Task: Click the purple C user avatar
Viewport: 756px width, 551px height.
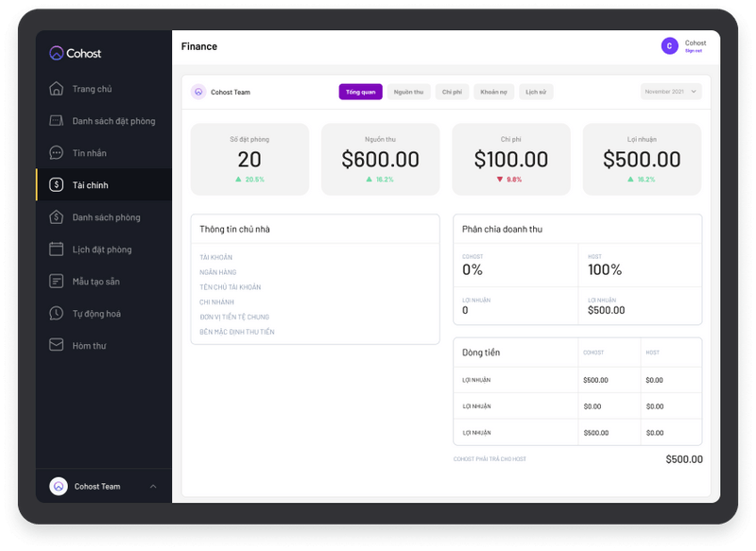Action: (x=669, y=45)
